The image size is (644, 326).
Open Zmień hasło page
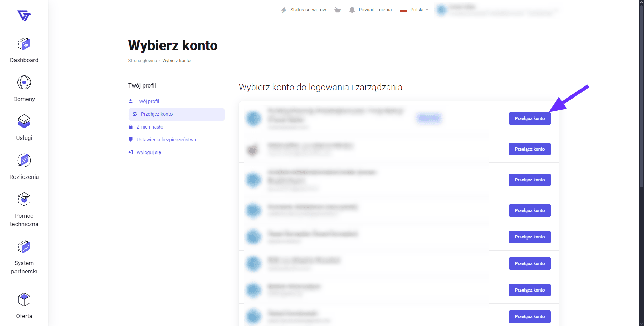[x=150, y=127]
